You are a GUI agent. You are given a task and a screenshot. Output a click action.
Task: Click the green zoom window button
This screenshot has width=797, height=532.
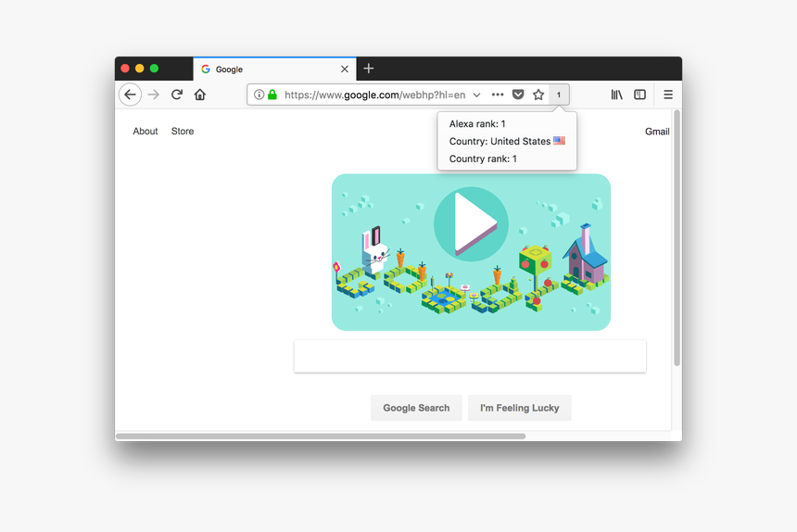point(154,68)
